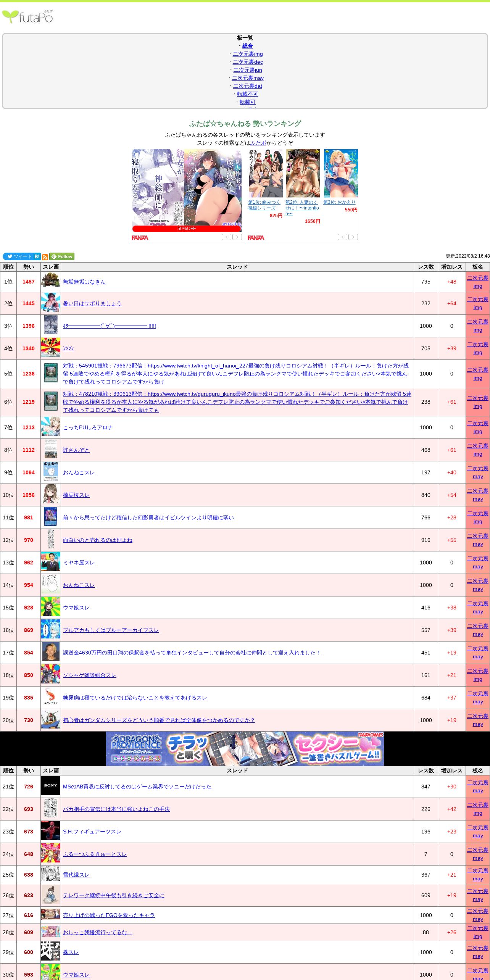The height and width of the screenshot is (980, 490).
Task: Show next items in FANZA ranking ad
Action: point(353,237)
